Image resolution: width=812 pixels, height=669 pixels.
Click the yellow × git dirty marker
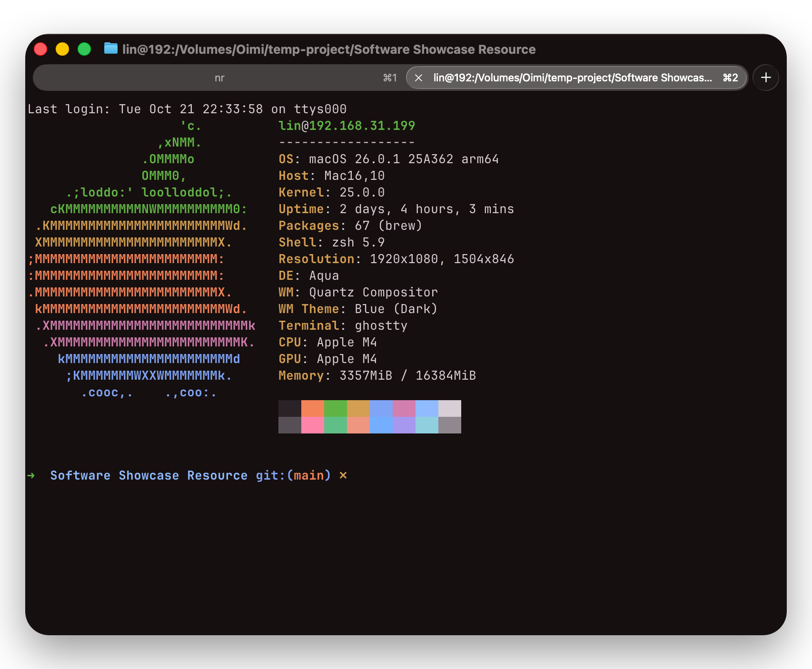tap(343, 475)
